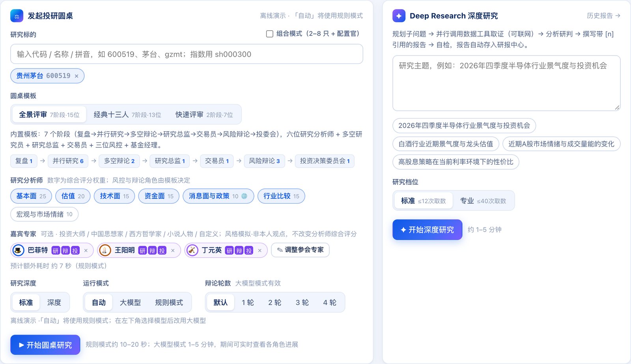Toggle 行业比较 15 analyst chip
Viewport: 631px width, 364px height.
click(281, 196)
